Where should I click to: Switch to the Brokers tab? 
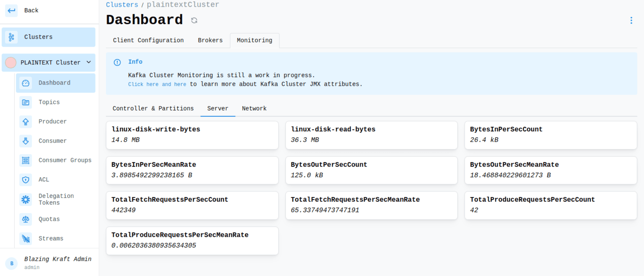tap(210, 40)
